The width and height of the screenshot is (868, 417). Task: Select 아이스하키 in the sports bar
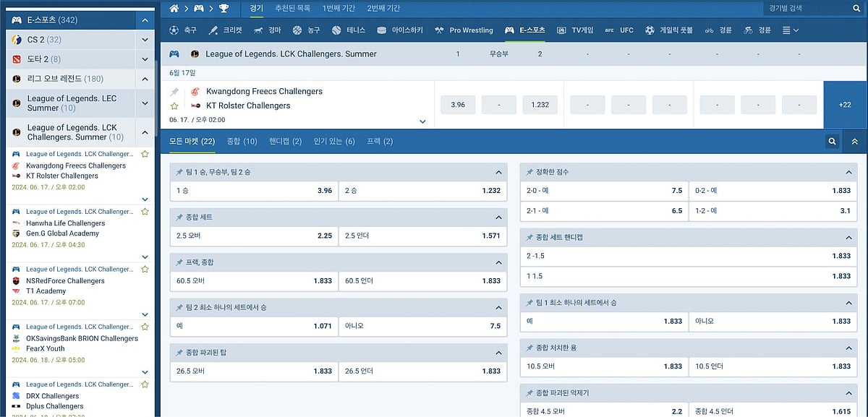click(x=400, y=30)
